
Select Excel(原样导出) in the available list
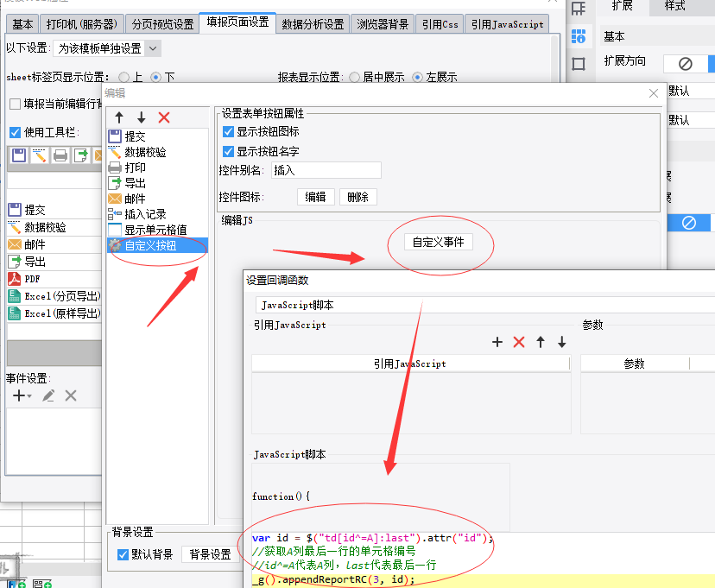(54, 313)
